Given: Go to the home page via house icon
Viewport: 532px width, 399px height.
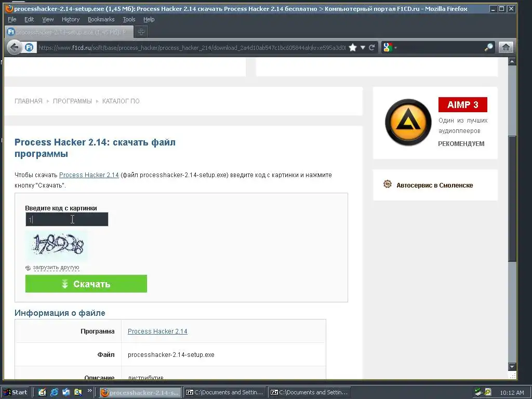Looking at the screenshot, I should tap(506, 47).
